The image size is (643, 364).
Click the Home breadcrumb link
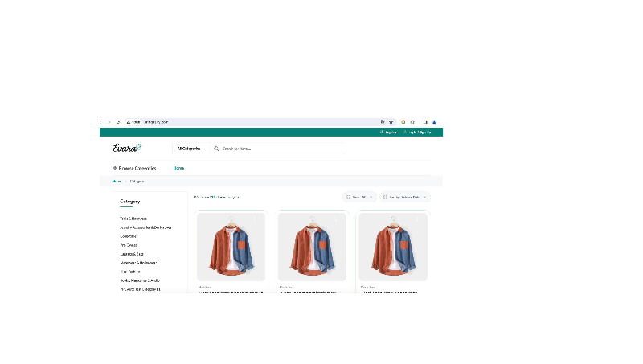click(x=117, y=181)
